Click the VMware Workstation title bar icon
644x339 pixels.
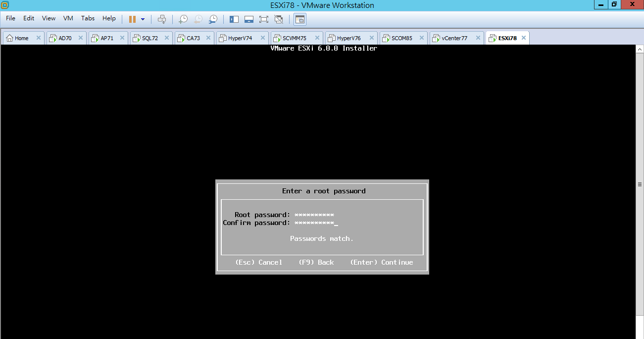(x=5, y=5)
